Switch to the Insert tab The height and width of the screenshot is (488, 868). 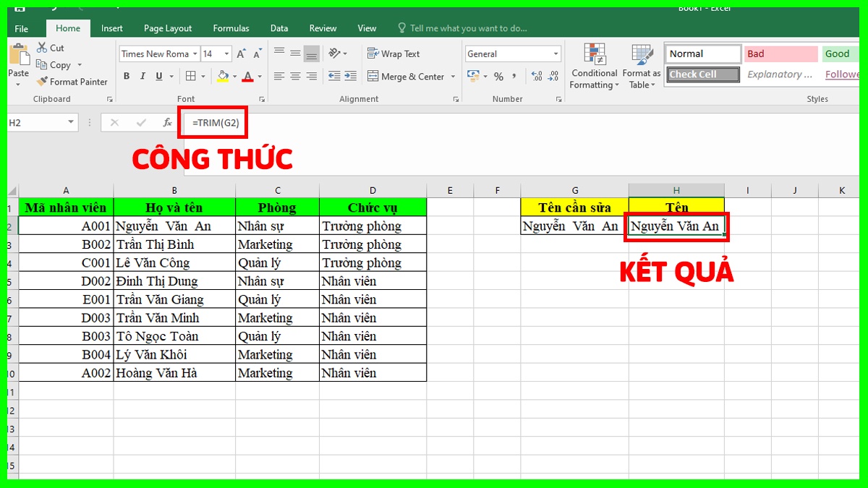[112, 28]
